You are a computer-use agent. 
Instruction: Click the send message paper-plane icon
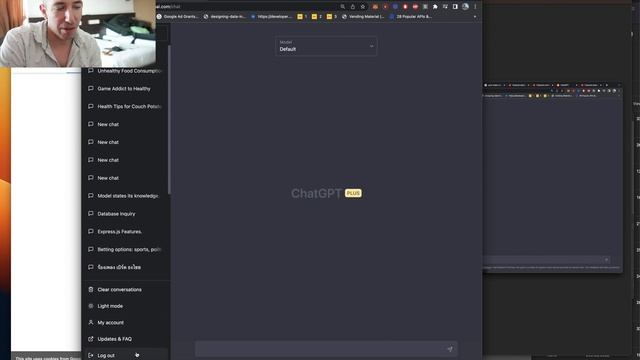tap(450, 349)
